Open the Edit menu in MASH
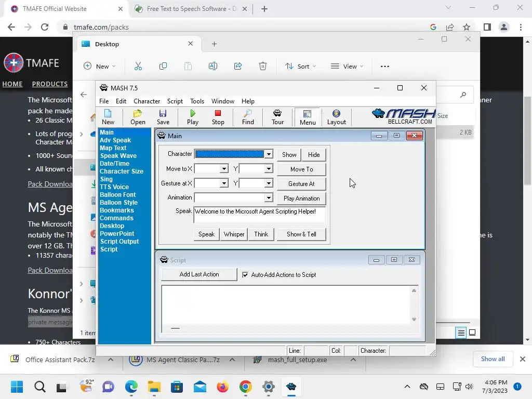The height and width of the screenshot is (399, 532). (x=121, y=101)
